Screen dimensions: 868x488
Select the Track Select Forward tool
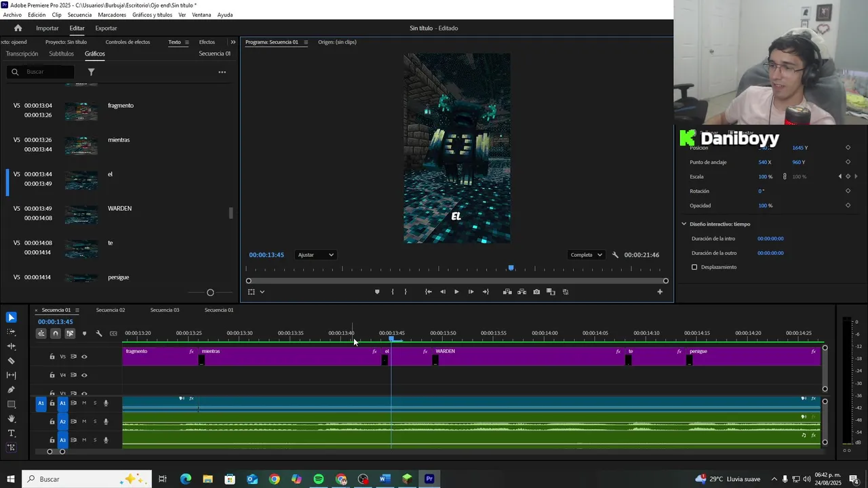click(12, 332)
